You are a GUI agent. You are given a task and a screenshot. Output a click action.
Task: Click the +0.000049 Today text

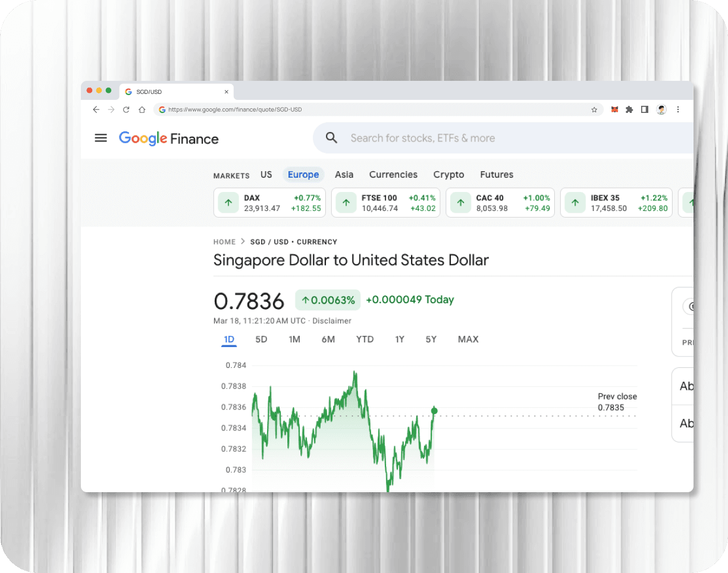click(410, 300)
